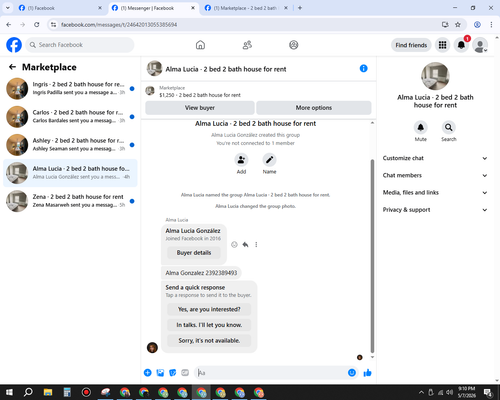This screenshot has width=500, height=400.
Task: Open the blue plus actions icon
Action: pyautogui.click(x=148, y=373)
